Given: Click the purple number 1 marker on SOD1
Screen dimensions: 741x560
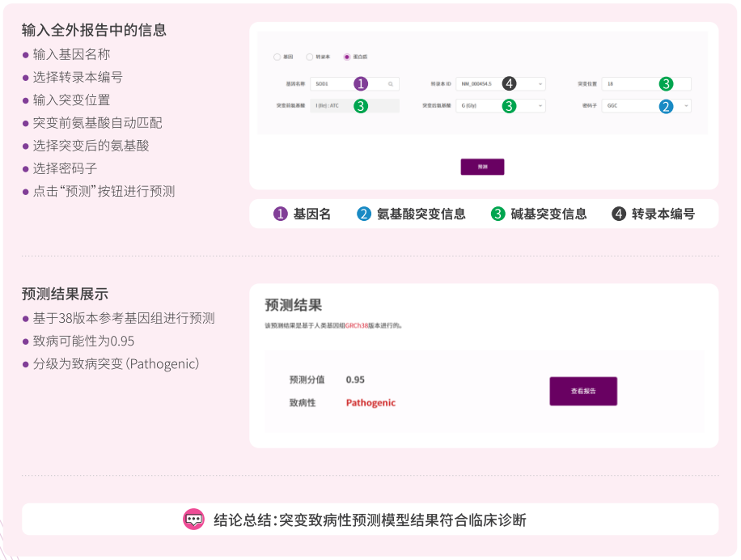Looking at the screenshot, I should [x=361, y=83].
